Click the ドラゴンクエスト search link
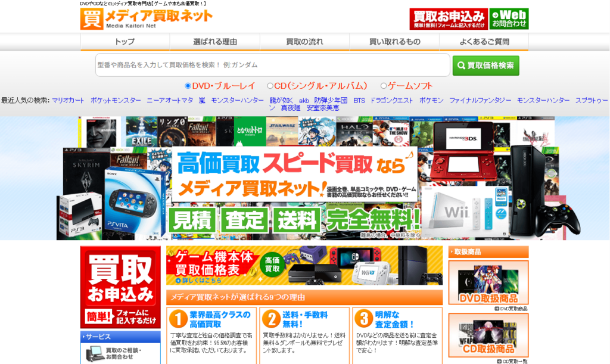610x364 pixels. [391, 100]
